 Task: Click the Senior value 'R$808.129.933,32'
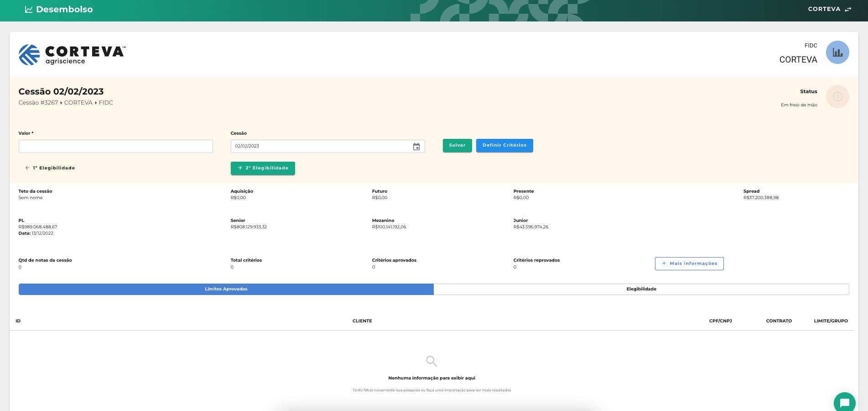(249, 227)
